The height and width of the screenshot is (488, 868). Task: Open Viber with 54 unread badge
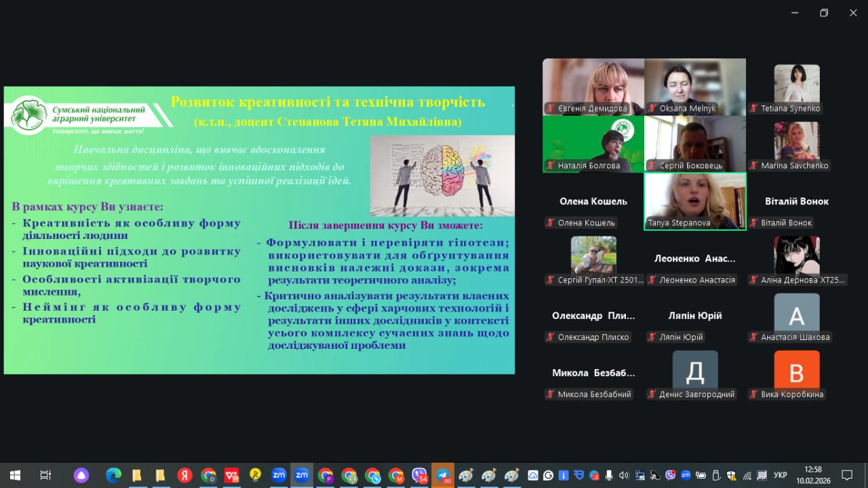pyautogui.click(x=419, y=475)
